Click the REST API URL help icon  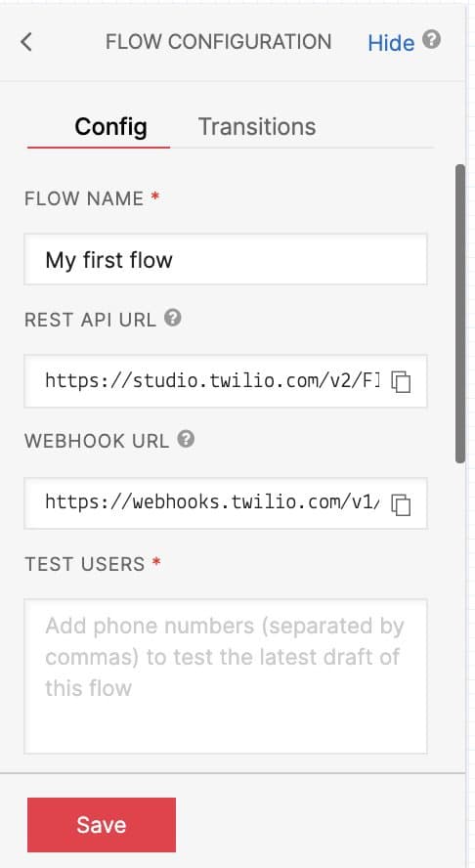tap(173, 318)
